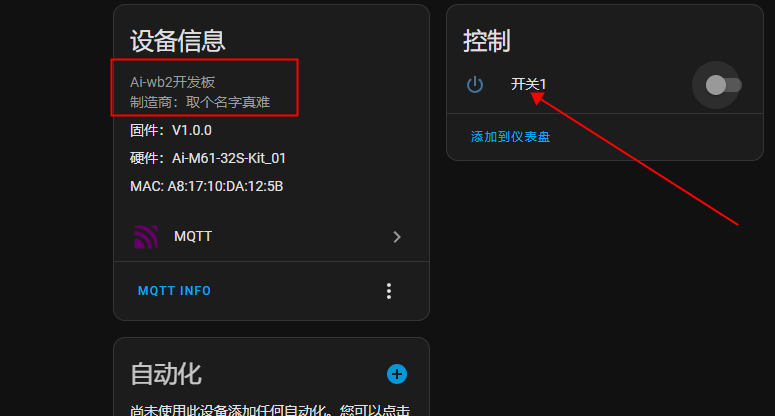The height and width of the screenshot is (416, 775).
Task: Click the firmware version V1.0.0 text
Action: (191, 130)
